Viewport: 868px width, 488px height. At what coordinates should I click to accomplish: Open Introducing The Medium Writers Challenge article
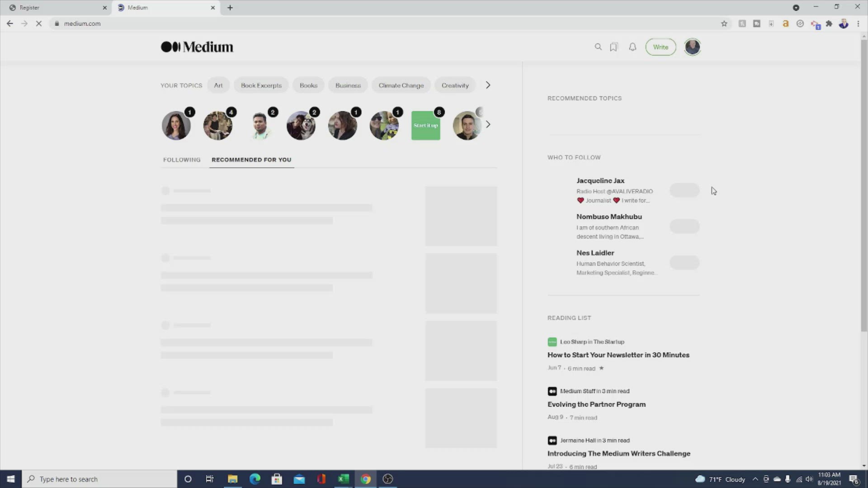coord(619,454)
